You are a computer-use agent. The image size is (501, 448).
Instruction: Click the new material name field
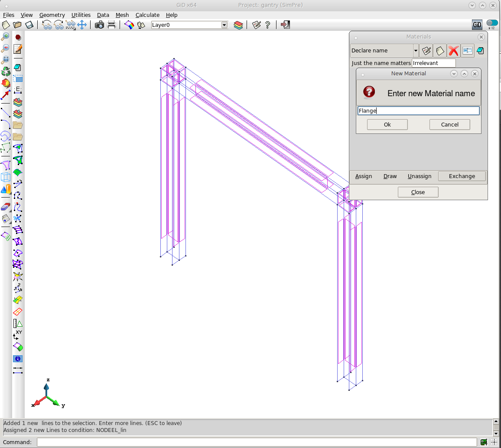[418, 111]
